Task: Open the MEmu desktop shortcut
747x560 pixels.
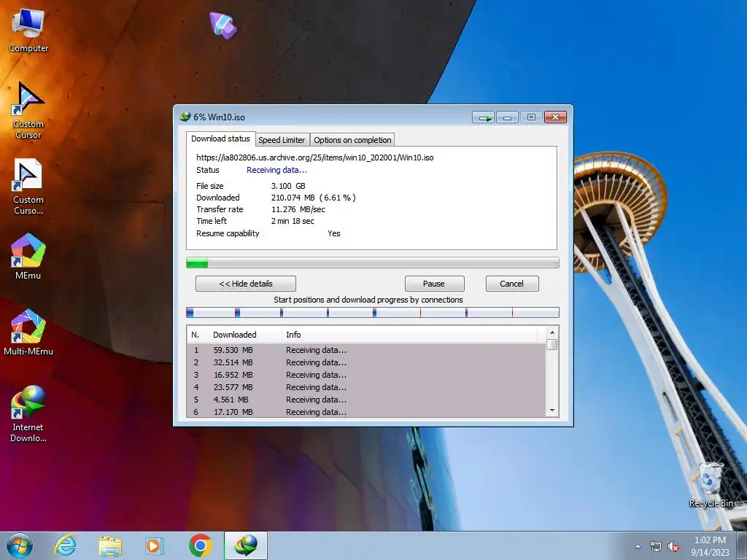Action: point(28,256)
